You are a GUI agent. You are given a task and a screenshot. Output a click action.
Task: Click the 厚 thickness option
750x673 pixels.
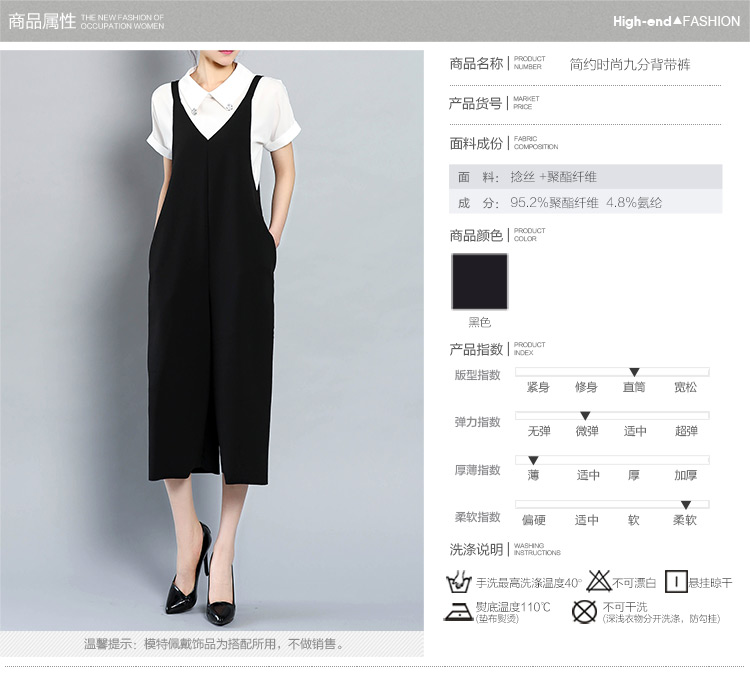(x=634, y=475)
